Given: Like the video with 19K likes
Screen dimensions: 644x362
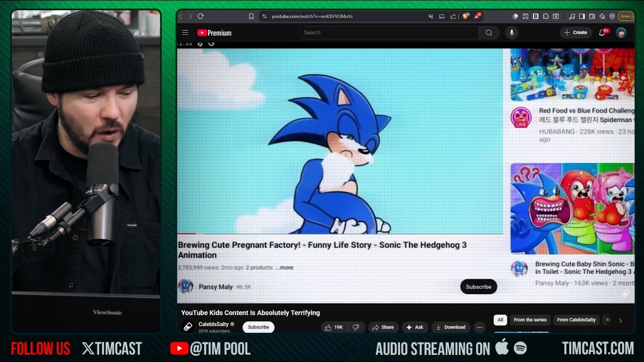Looking at the screenshot, I should [x=334, y=327].
